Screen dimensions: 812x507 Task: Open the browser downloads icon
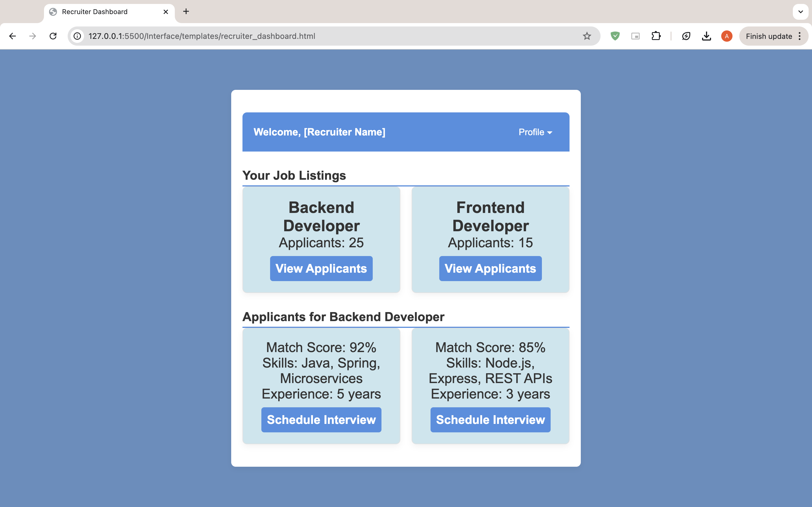706,36
